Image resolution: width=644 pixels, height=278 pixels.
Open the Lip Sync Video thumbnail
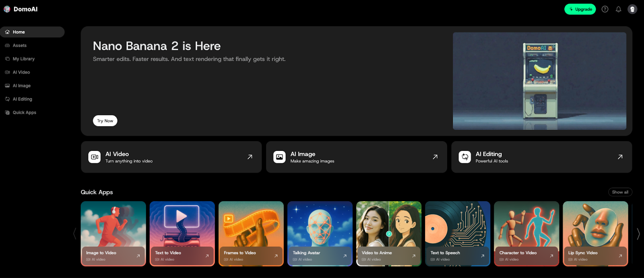(595, 234)
